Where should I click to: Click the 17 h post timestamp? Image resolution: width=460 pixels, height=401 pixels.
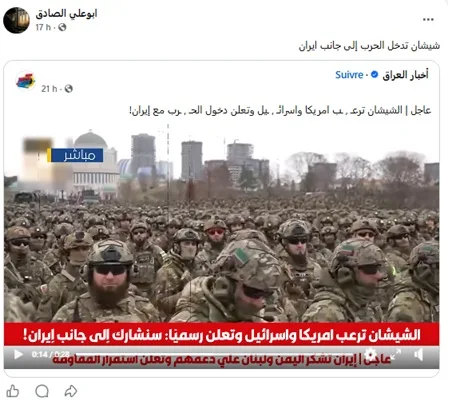(x=43, y=27)
